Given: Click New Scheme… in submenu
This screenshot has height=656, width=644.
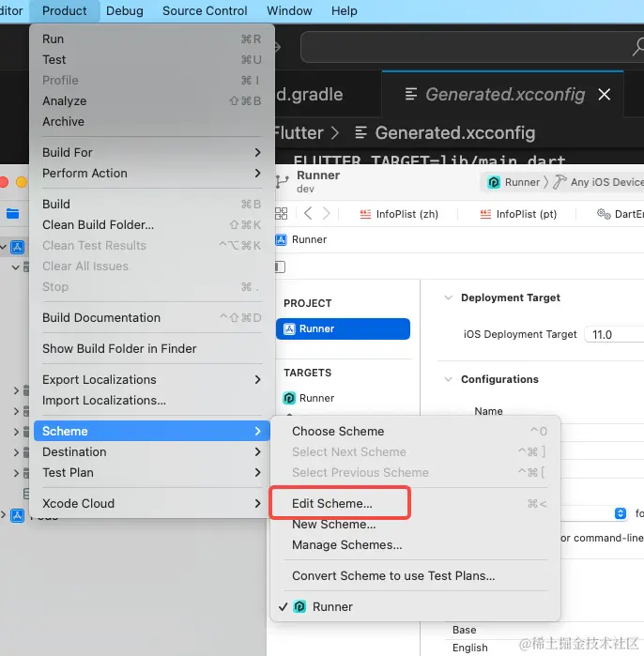Looking at the screenshot, I should [415, 525].
